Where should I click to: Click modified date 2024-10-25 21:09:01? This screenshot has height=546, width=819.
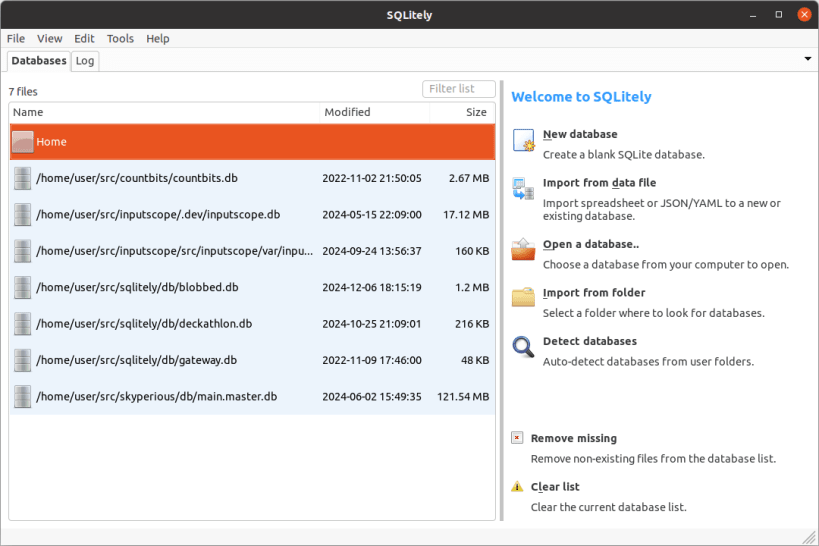click(371, 324)
